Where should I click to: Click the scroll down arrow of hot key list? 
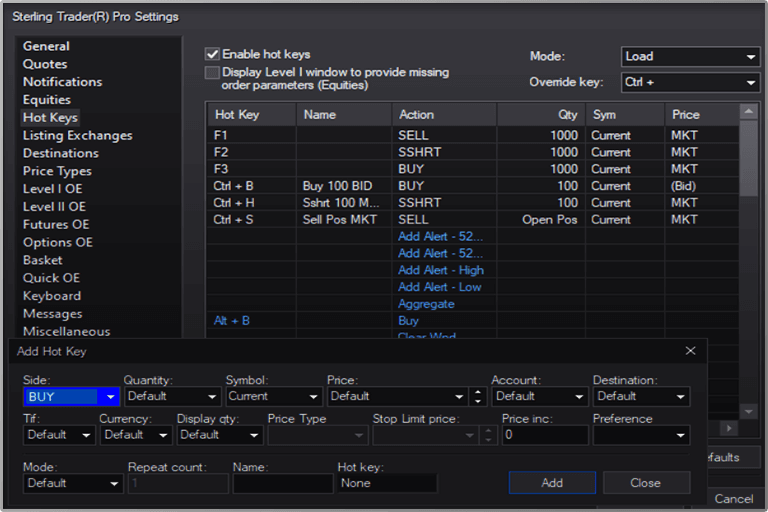748,412
